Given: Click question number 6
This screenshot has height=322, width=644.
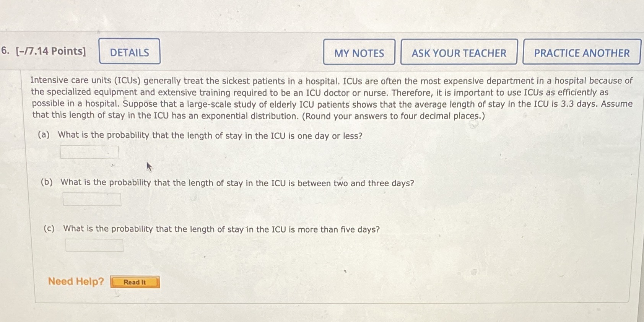Looking at the screenshot, I should point(5,50).
